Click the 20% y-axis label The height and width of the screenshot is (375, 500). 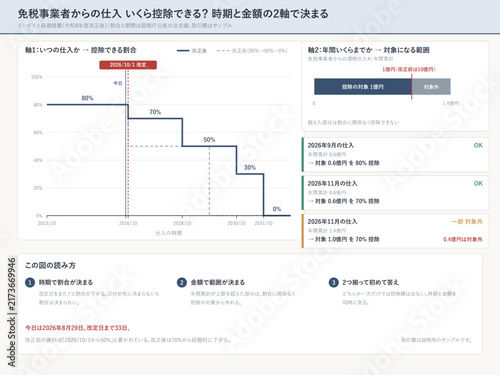click(38, 188)
